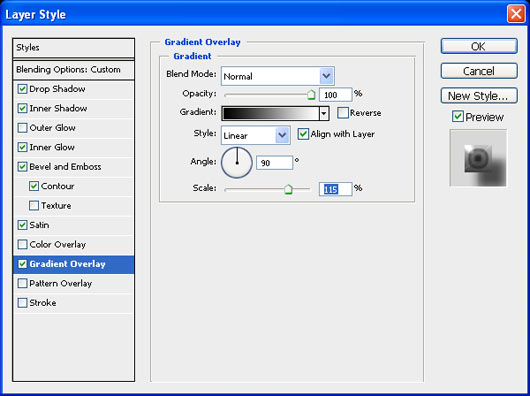Uncheck the Preview checkbox

[458, 117]
